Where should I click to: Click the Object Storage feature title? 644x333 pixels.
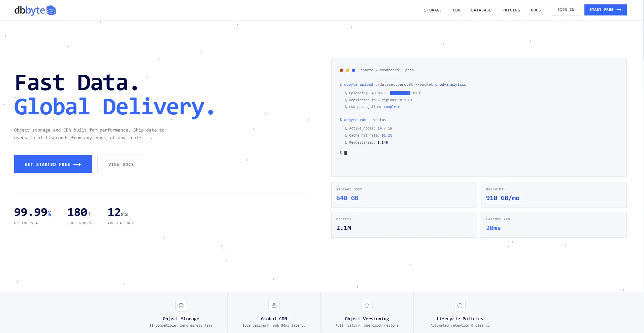coord(181,319)
